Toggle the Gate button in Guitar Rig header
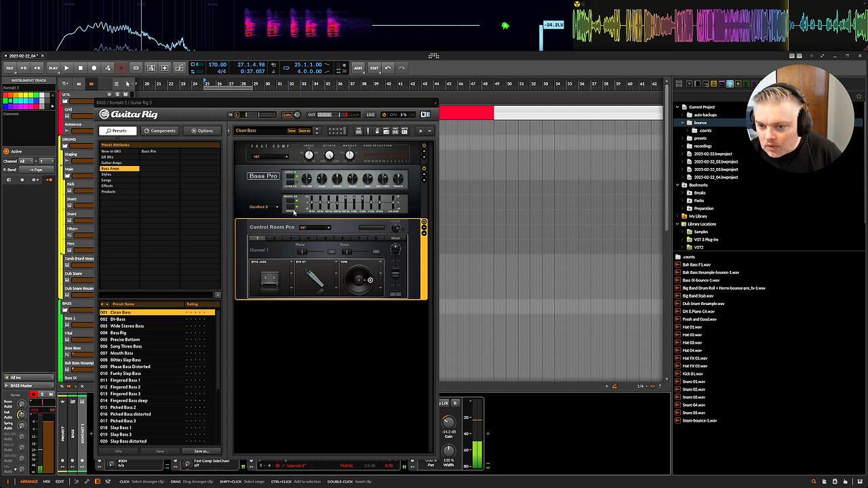The image size is (868, 488). [287, 115]
